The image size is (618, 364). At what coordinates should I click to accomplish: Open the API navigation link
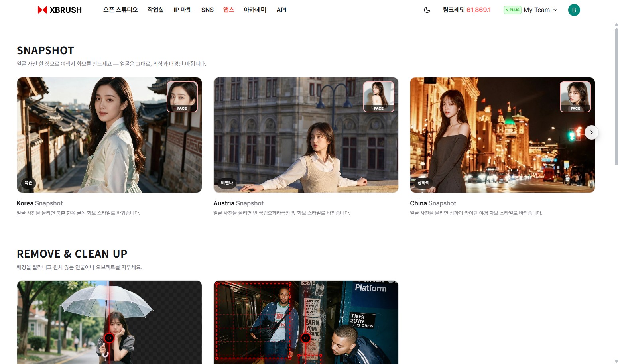(281, 10)
